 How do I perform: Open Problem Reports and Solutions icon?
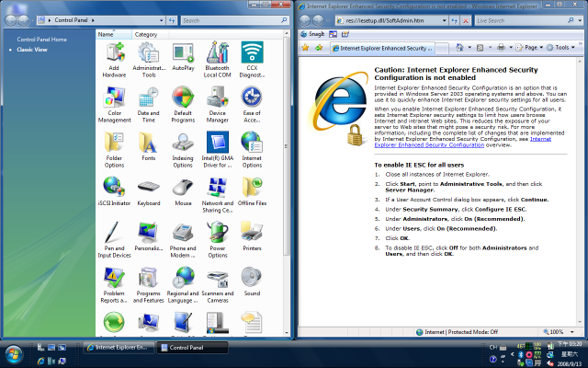click(114, 285)
